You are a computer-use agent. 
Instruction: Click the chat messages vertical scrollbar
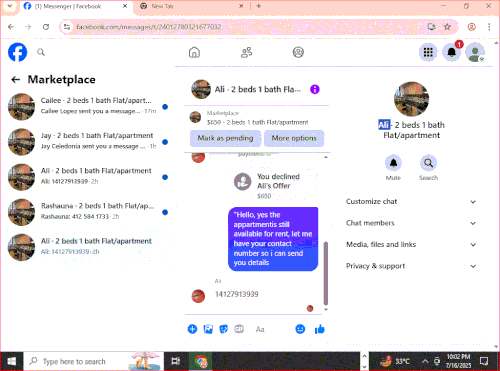[326, 273]
